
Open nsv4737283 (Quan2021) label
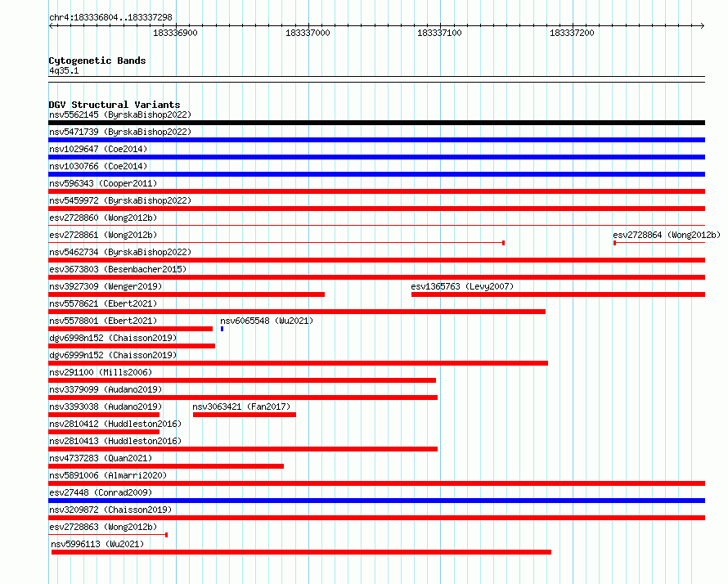pos(101,458)
